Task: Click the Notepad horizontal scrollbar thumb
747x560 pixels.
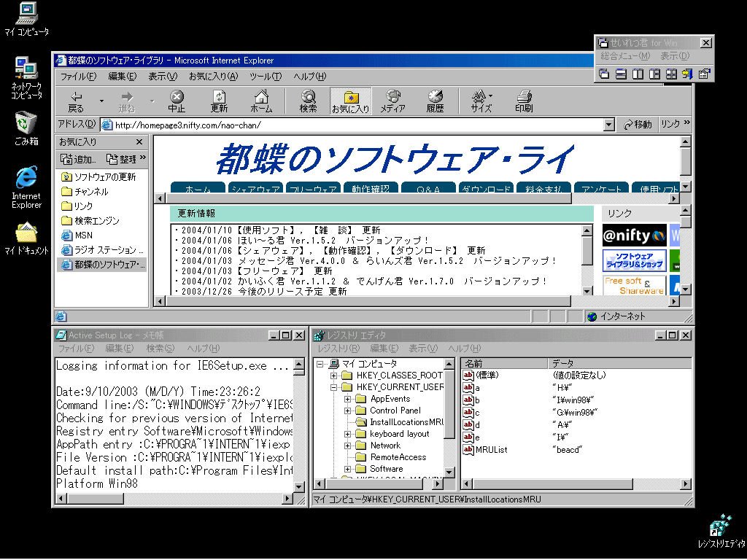Action: (96, 499)
